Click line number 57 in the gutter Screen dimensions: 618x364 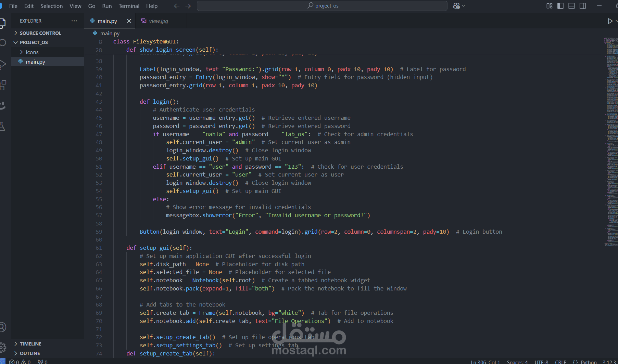pyautogui.click(x=99, y=215)
